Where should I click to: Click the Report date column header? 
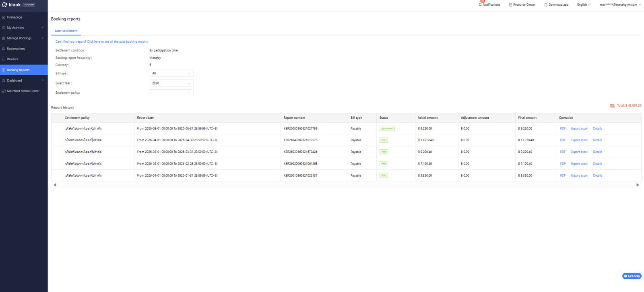145,118
